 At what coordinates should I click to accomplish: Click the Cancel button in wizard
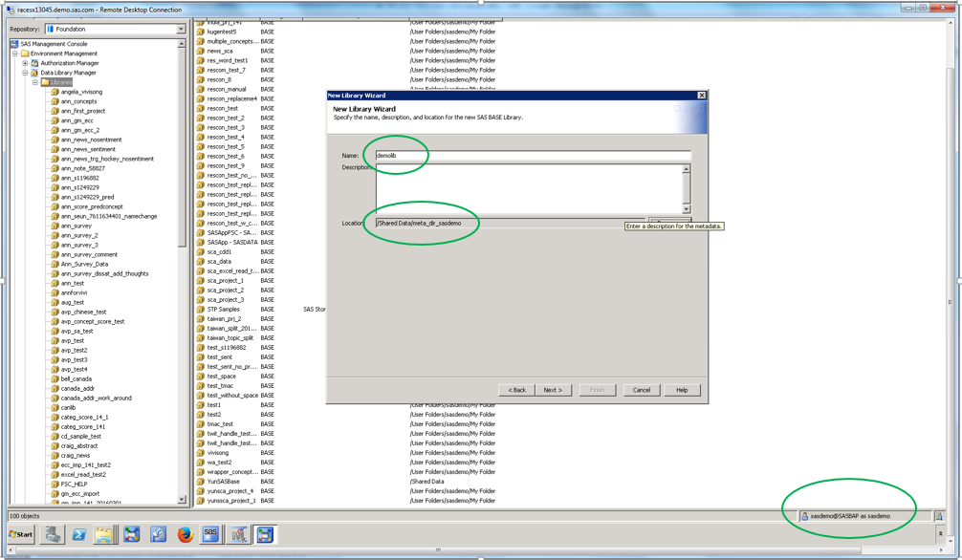[641, 390]
